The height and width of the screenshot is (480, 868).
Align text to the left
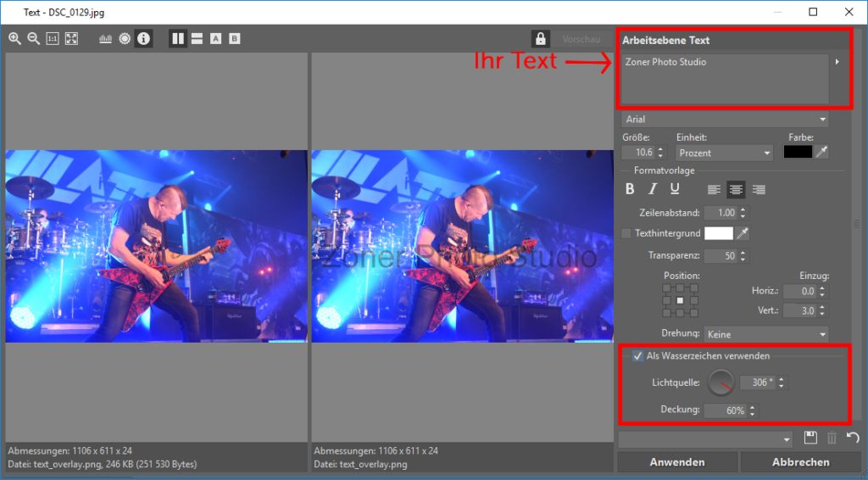click(x=714, y=190)
